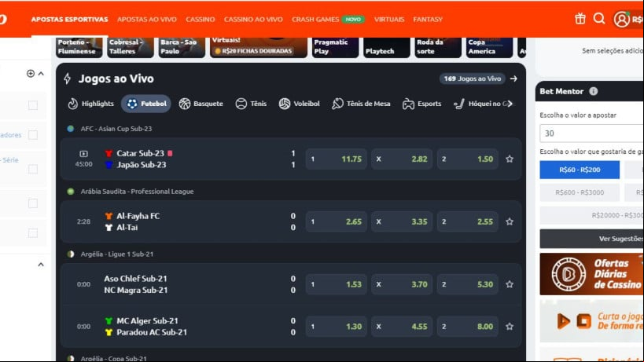Tick the checkbox next to Série in sidebar
Viewport: 644px width, 362px height.
[x=33, y=169]
